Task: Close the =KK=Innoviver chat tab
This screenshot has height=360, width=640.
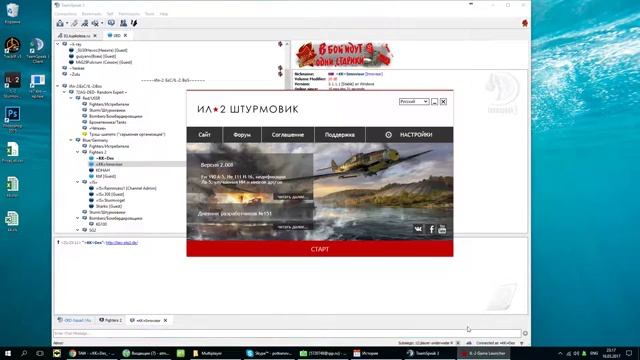Action: [165, 320]
